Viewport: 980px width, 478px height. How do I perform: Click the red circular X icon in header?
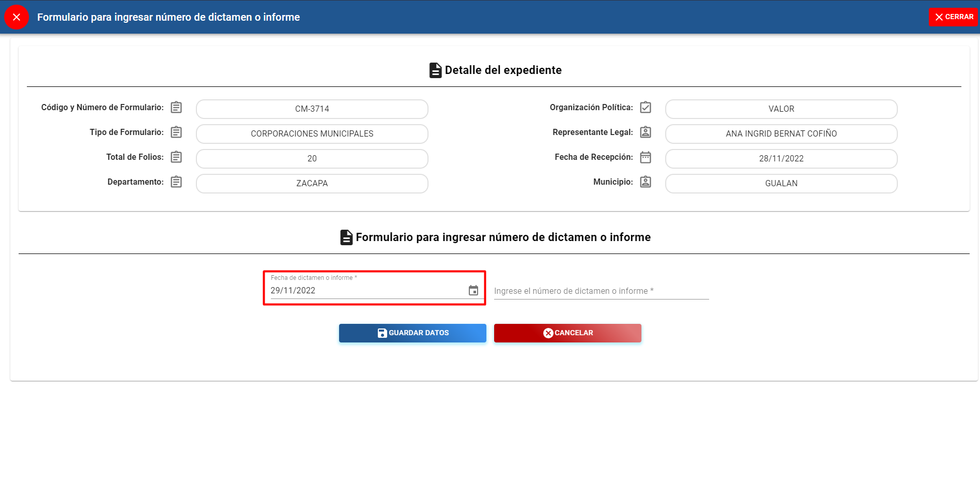(x=17, y=17)
